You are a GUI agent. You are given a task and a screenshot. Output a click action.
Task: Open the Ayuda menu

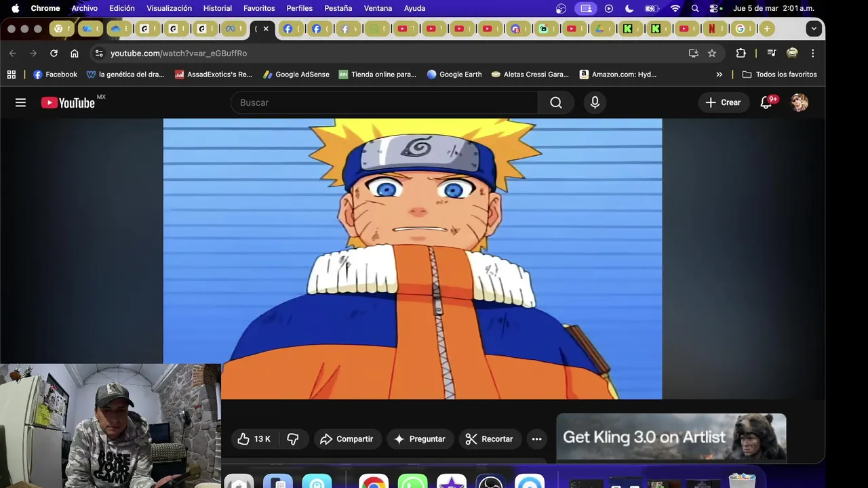(415, 8)
